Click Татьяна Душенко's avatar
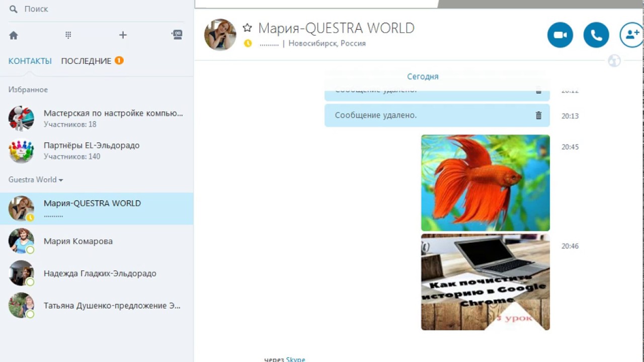Image resolution: width=644 pixels, height=362 pixels. point(21,305)
